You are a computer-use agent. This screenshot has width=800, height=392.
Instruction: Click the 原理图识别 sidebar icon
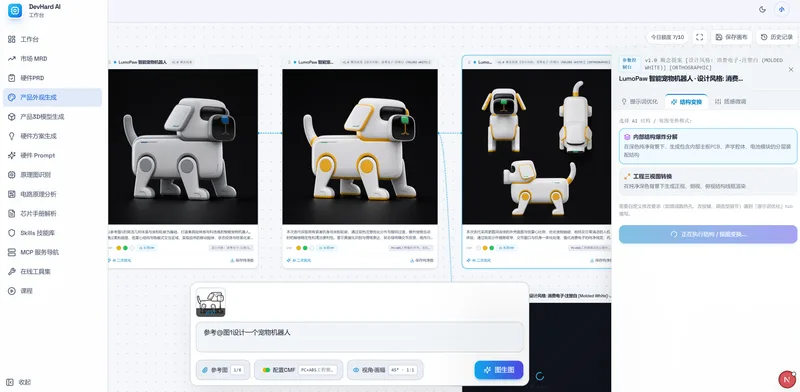click(x=12, y=175)
